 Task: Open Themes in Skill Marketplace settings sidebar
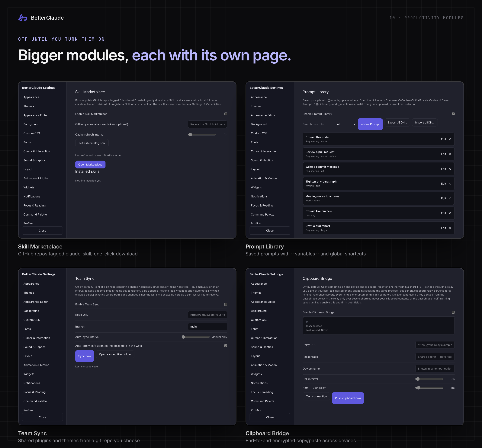[29, 106]
